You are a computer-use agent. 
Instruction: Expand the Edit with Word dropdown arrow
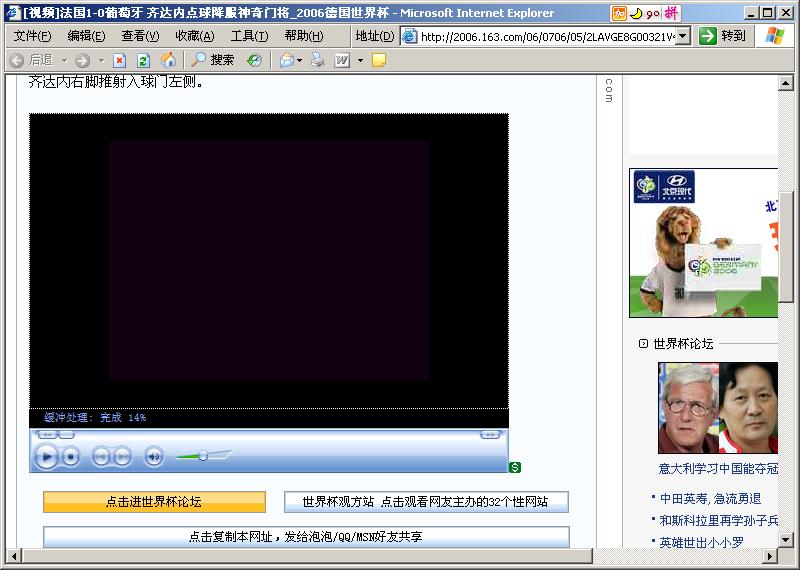(360, 61)
